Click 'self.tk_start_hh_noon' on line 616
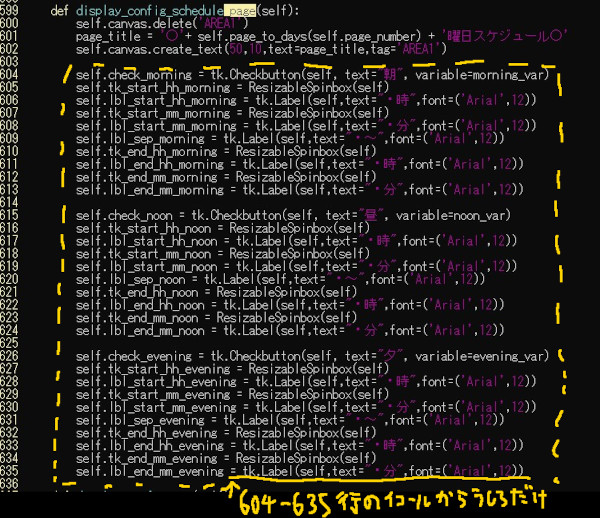The image size is (600, 518). tap(143, 229)
